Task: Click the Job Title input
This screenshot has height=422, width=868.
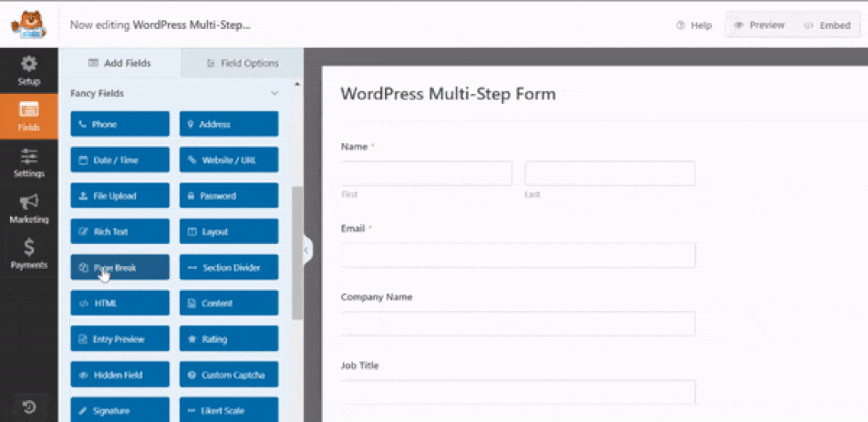Action: [x=518, y=392]
